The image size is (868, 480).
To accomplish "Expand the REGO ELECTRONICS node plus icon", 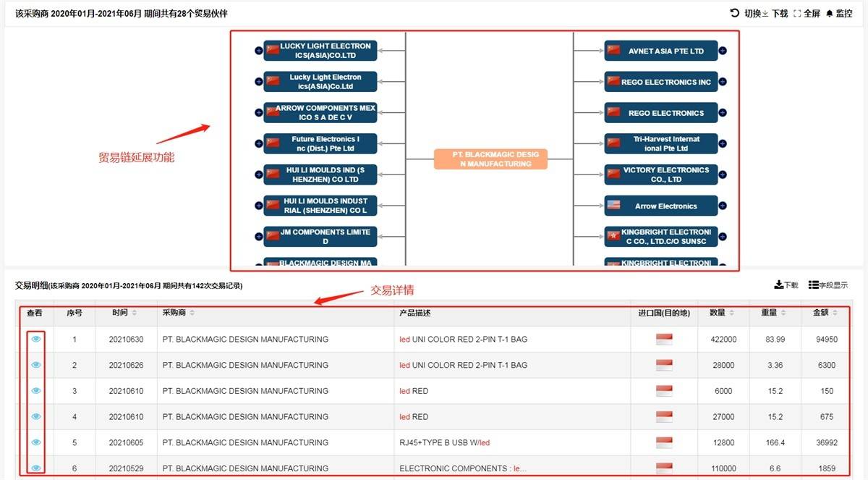I will coord(723,113).
